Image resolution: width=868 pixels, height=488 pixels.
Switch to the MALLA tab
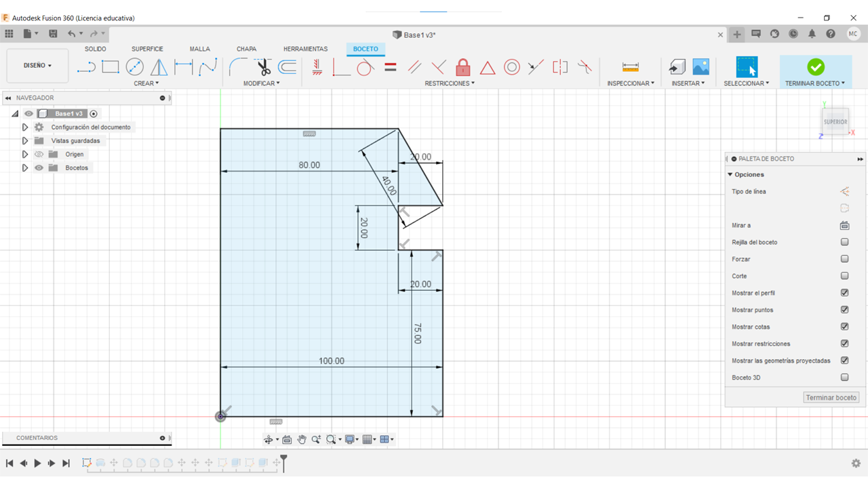[x=200, y=49]
